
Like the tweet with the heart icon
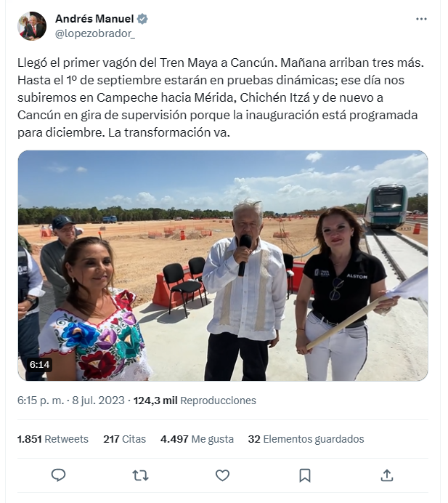click(222, 475)
